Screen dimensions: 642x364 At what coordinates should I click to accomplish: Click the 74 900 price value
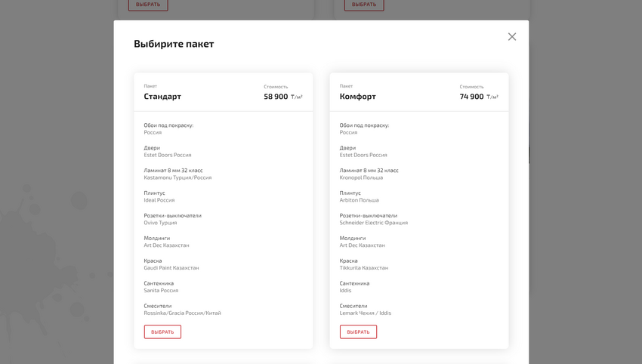pos(471,97)
